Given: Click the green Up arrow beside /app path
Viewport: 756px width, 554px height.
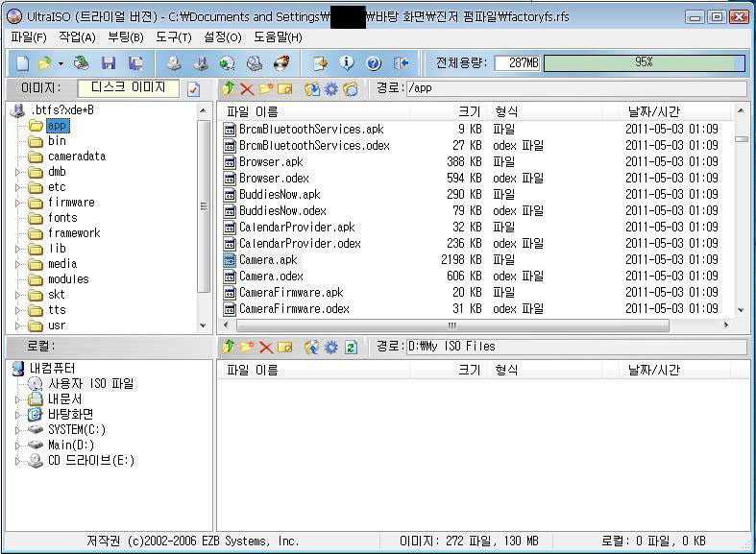Looking at the screenshot, I should pyautogui.click(x=228, y=88).
